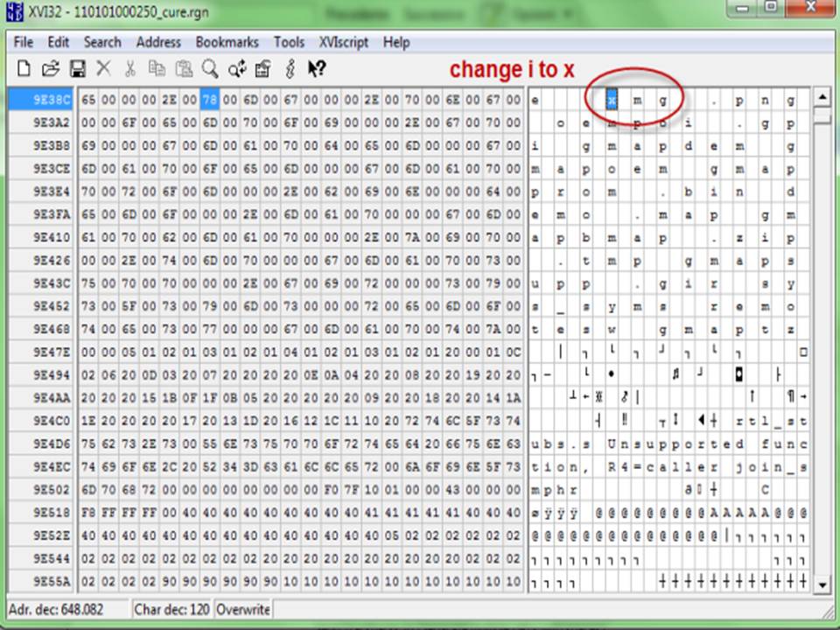This screenshot has height=630, width=840.
Task: Click the Paste clipboard icon
Action: point(184,68)
